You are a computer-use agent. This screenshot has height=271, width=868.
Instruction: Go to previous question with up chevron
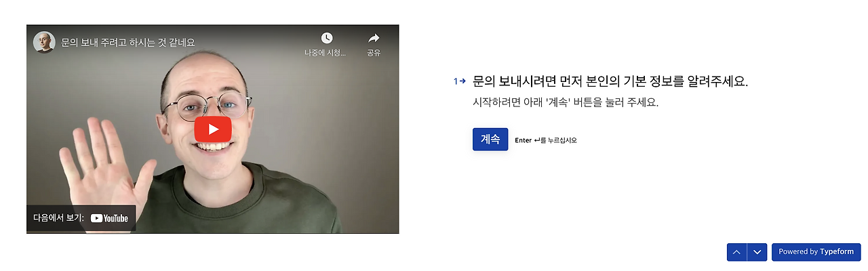(x=736, y=252)
